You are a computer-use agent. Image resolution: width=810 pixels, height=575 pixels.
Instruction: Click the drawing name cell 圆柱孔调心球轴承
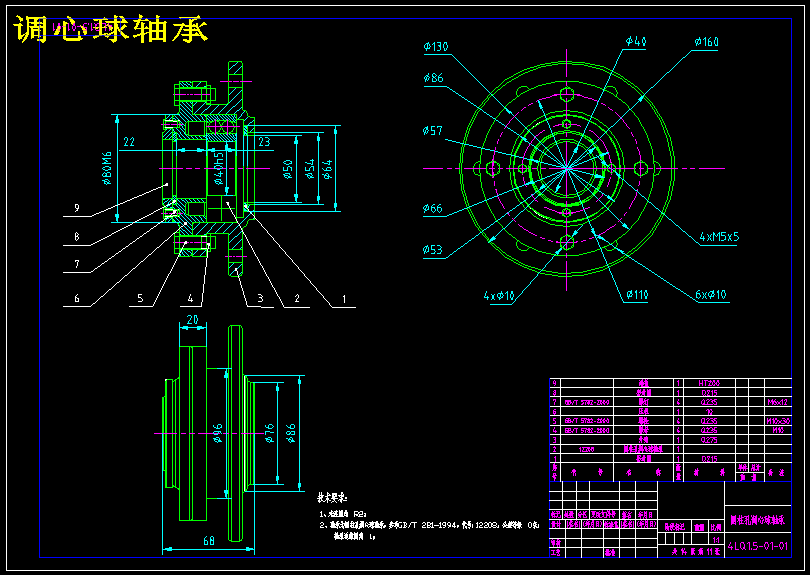point(757,520)
